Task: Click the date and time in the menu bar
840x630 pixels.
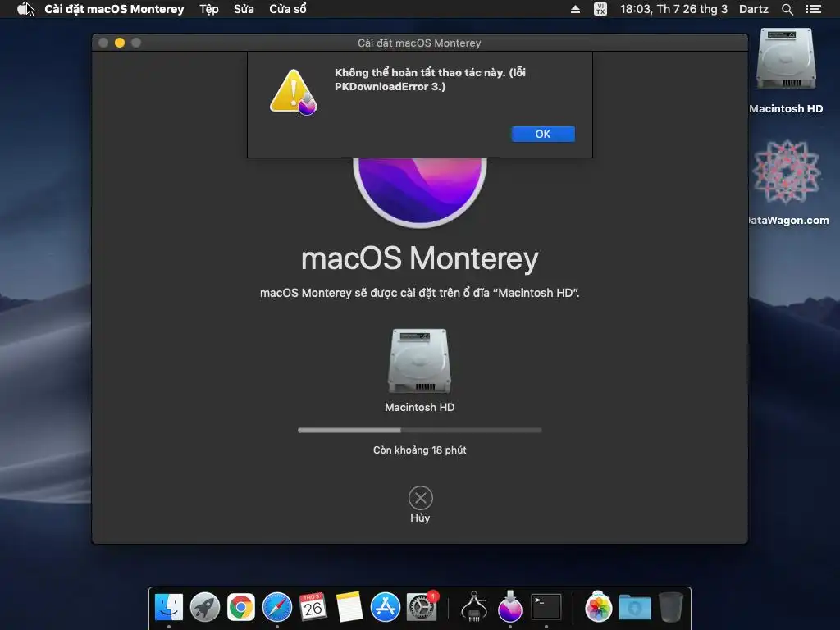Action: (673, 9)
